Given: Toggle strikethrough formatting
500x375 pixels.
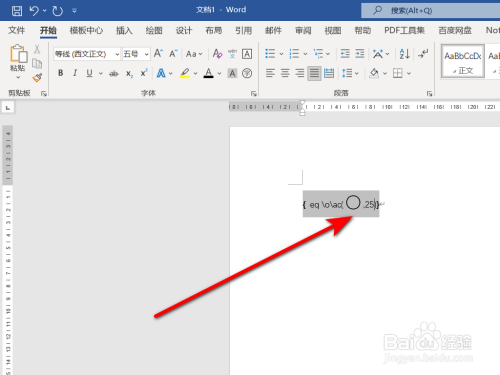Looking at the screenshot, I should pos(114,73).
